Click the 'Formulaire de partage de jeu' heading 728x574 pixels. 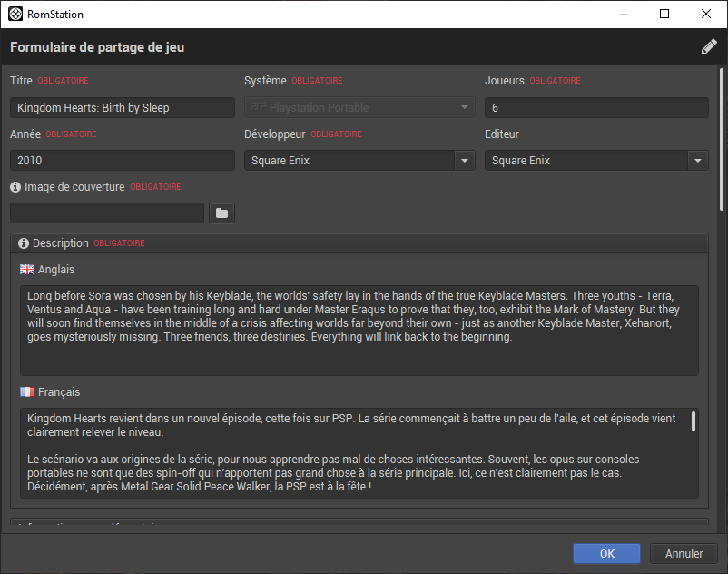pyautogui.click(x=97, y=47)
